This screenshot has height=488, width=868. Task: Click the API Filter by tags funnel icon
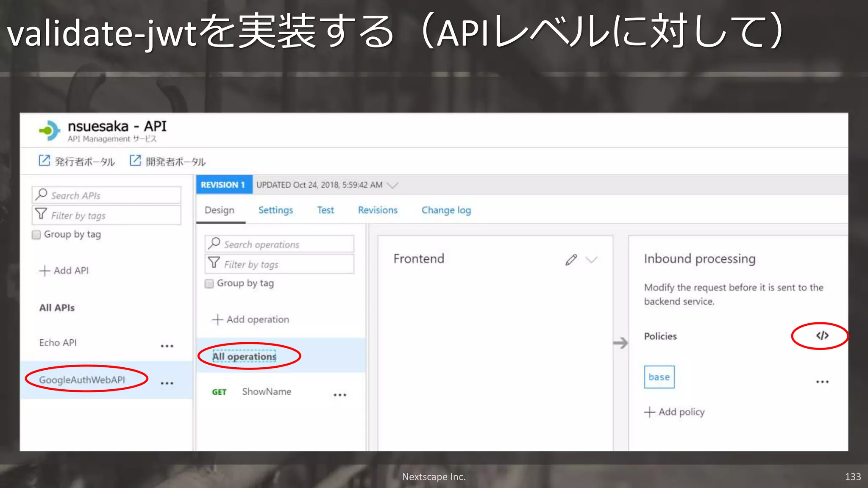41,214
